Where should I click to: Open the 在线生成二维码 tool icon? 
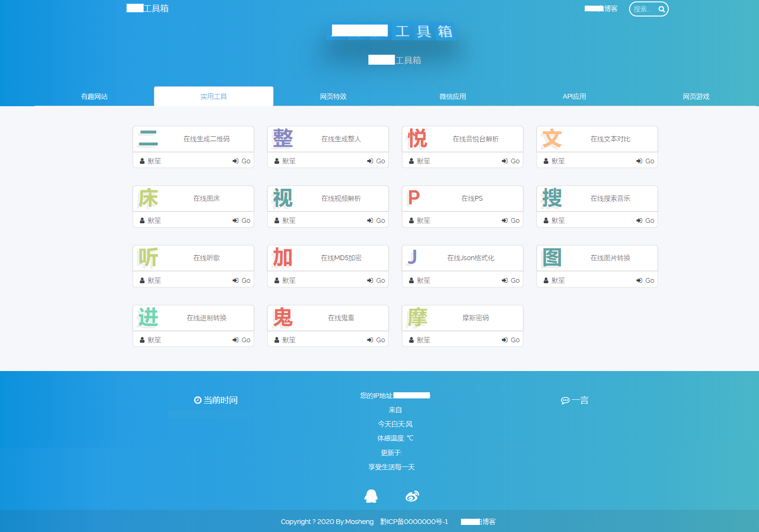click(x=148, y=138)
